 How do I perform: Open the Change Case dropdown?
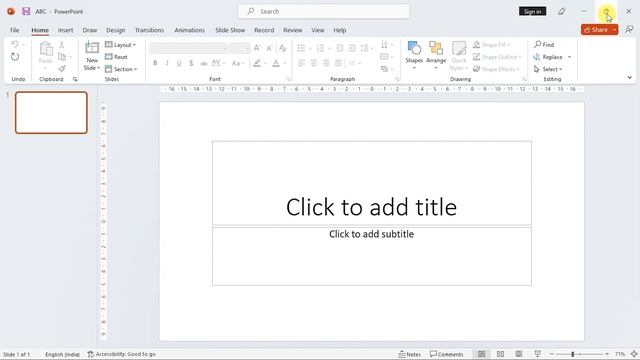238,63
